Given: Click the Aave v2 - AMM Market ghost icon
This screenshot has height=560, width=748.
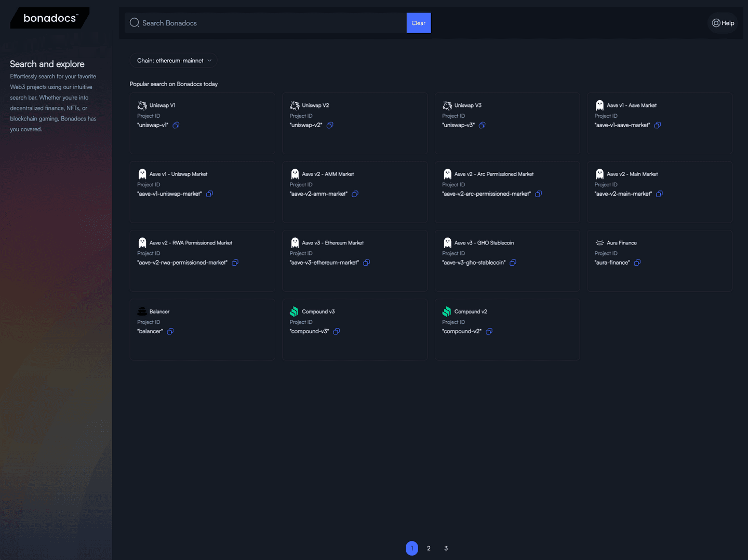Looking at the screenshot, I should tap(295, 174).
